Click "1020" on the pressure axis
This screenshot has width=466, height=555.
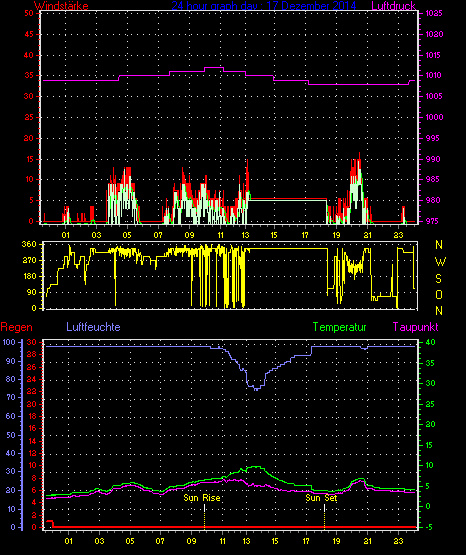point(434,34)
